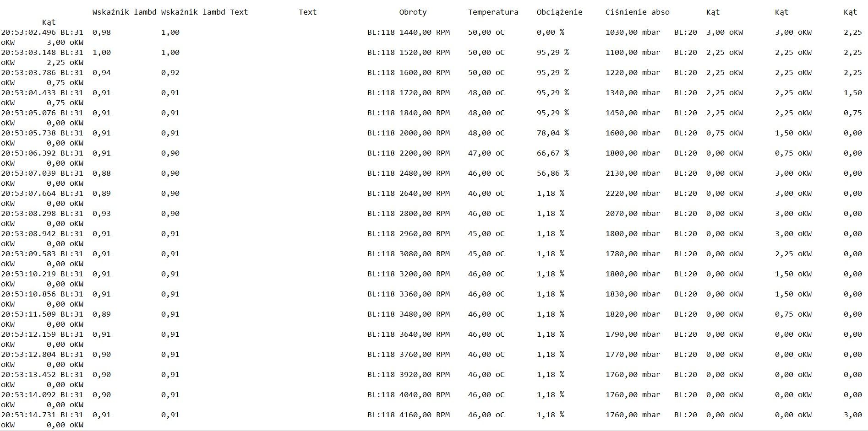Click the 47,00 oC temperature value
The height and width of the screenshot is (431, 868).
click(x=486, y=153)
